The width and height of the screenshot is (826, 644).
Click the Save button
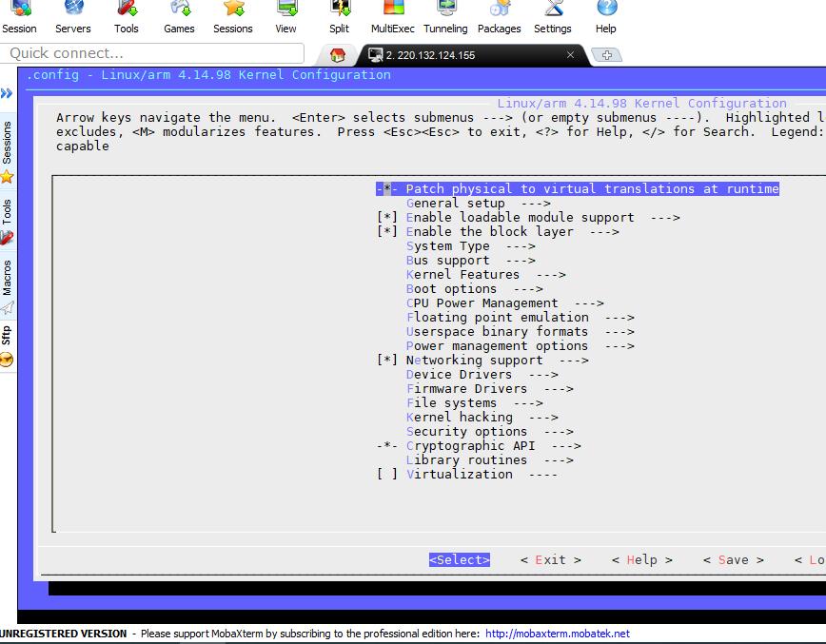[x=734, y=559]
